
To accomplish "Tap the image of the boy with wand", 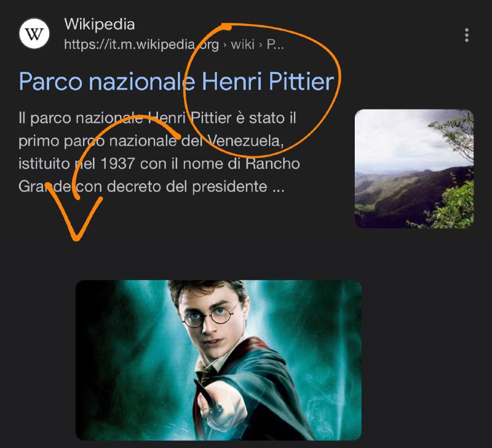I will (219, 360).
